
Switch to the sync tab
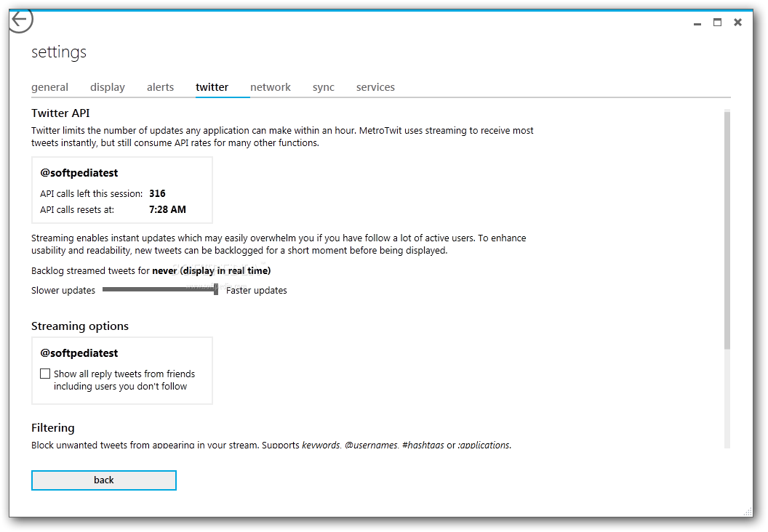[x=323, y=87]
